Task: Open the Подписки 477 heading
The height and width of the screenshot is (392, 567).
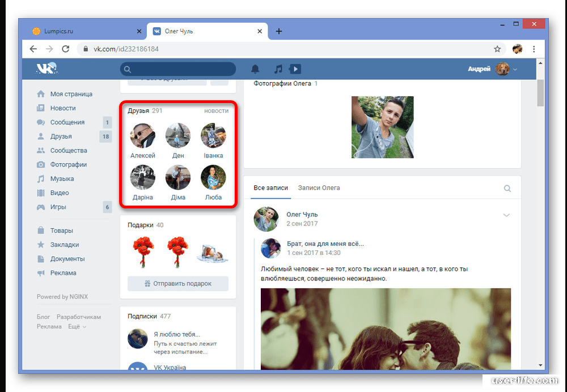Action: click(x=149, y=316)
